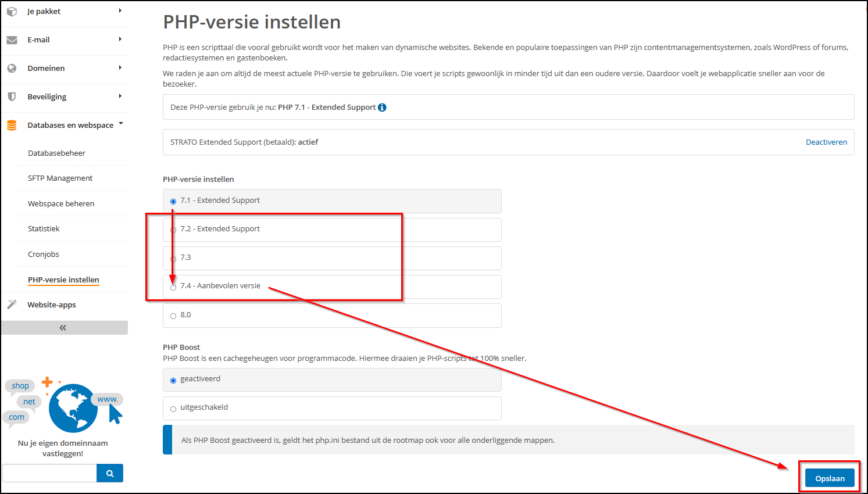Click the Databases en webspace database icon
This screenshot has width=868, height=494.
click(12, 124)
